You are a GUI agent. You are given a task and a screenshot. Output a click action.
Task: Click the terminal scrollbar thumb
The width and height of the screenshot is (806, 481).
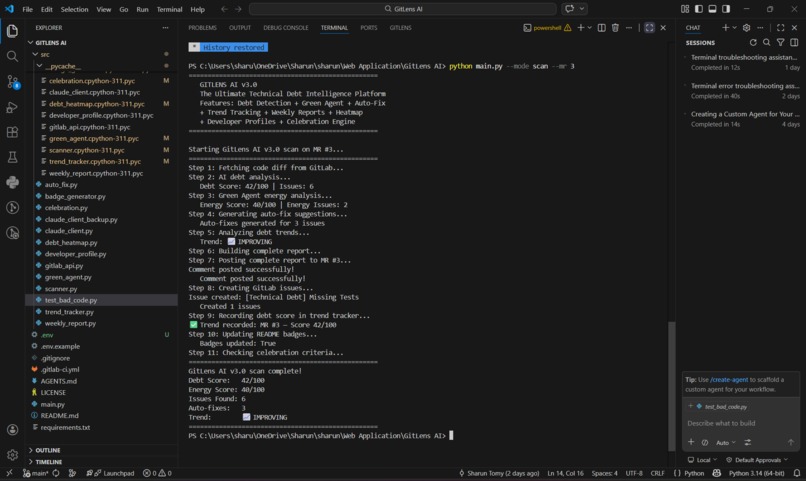tap(671, 385)
